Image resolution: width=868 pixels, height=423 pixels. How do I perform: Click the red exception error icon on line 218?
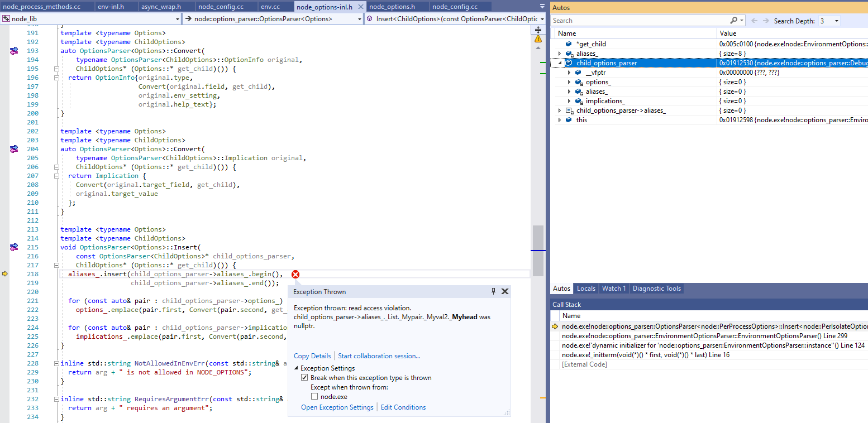click(x=295, y=274)
